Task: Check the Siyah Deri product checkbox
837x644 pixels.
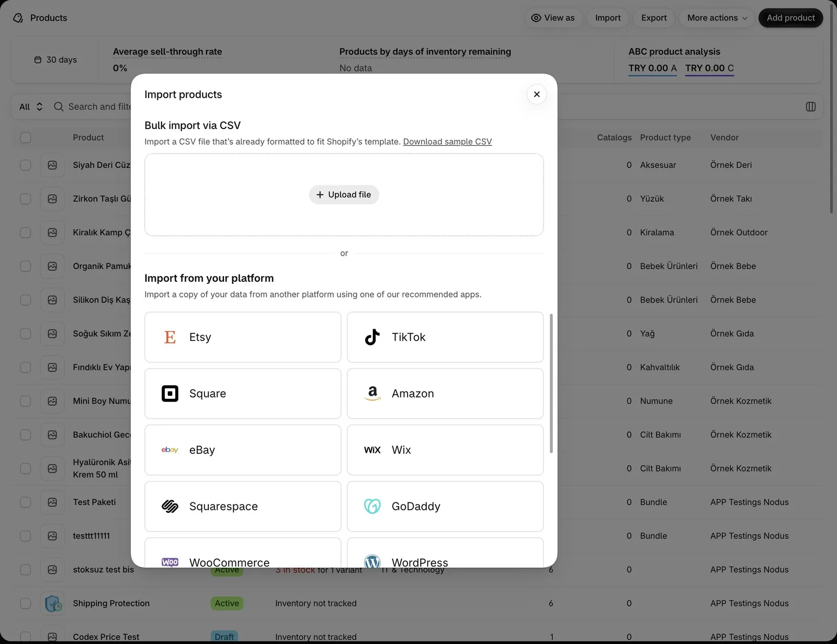Action: 26,165
